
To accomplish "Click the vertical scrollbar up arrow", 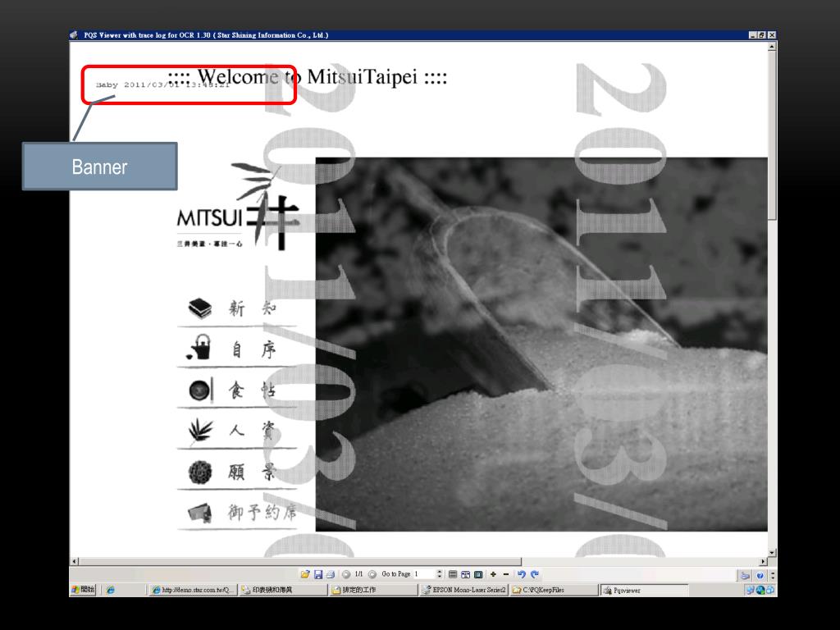I will coord(772,47).
